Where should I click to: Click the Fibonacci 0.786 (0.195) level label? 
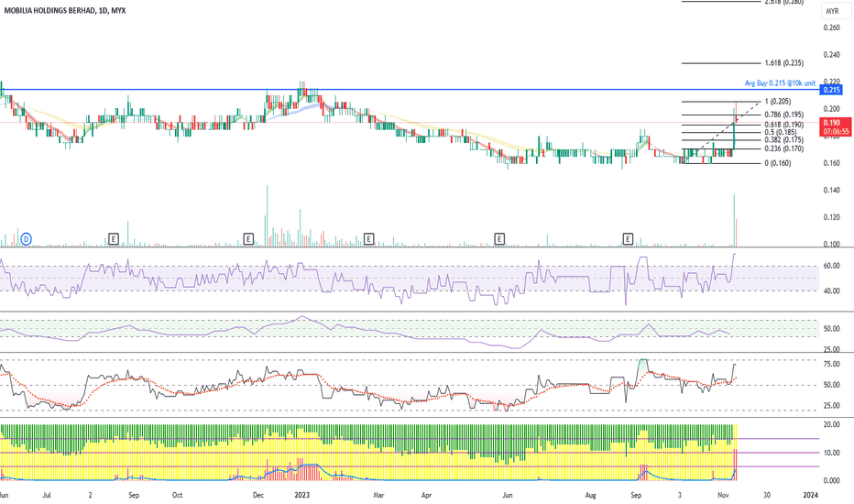pos(783,115)
